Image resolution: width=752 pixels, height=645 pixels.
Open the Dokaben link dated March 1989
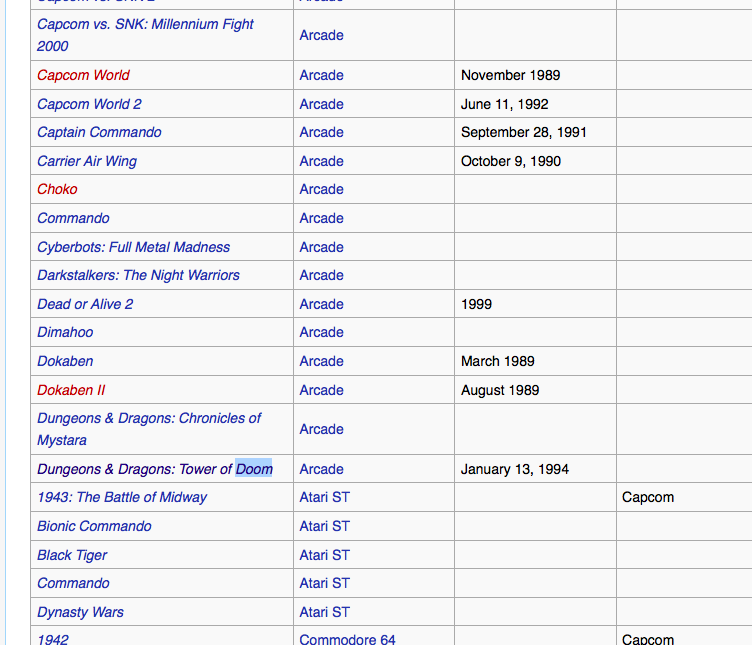tap(65, 361)
